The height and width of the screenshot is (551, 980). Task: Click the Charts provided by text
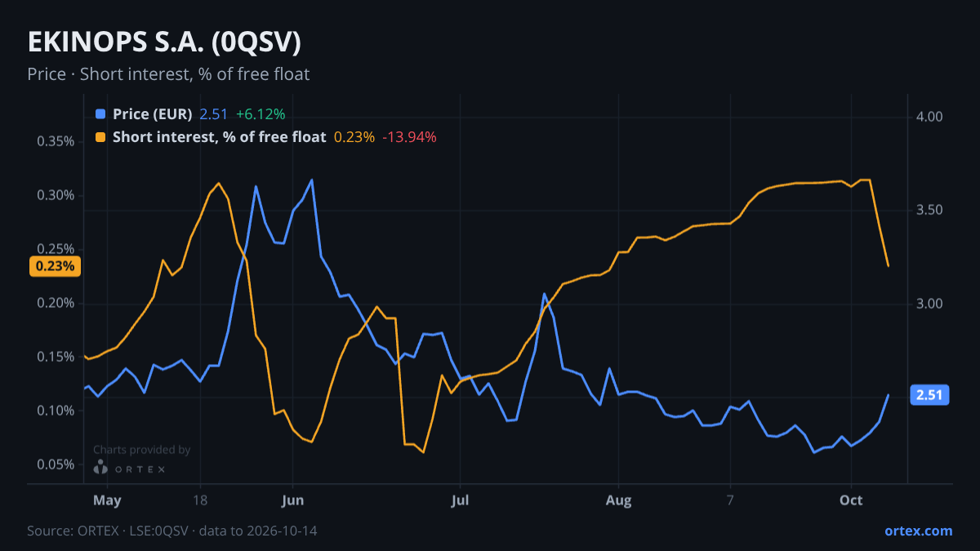(141, 450)
